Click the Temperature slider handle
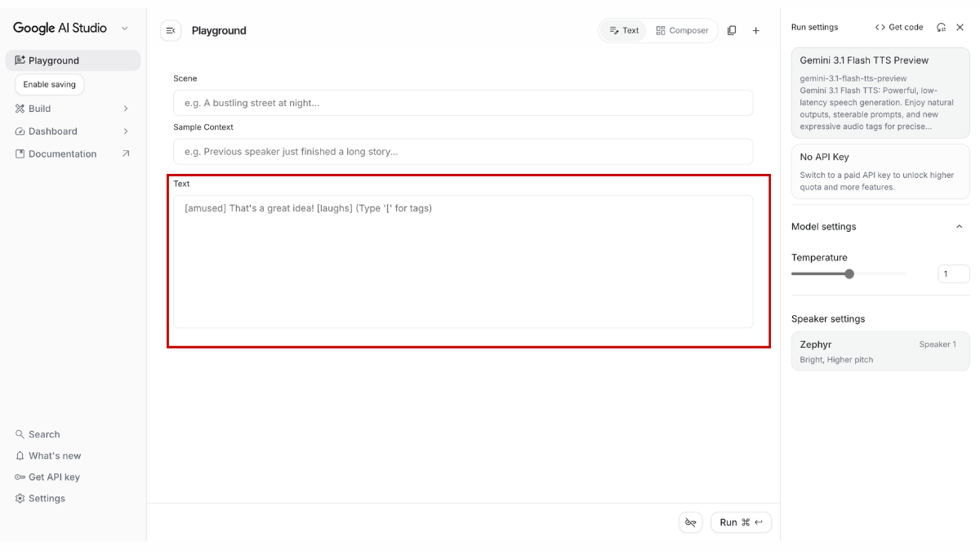The width and height of the screenshot is (980, 551). click(849, 274)
